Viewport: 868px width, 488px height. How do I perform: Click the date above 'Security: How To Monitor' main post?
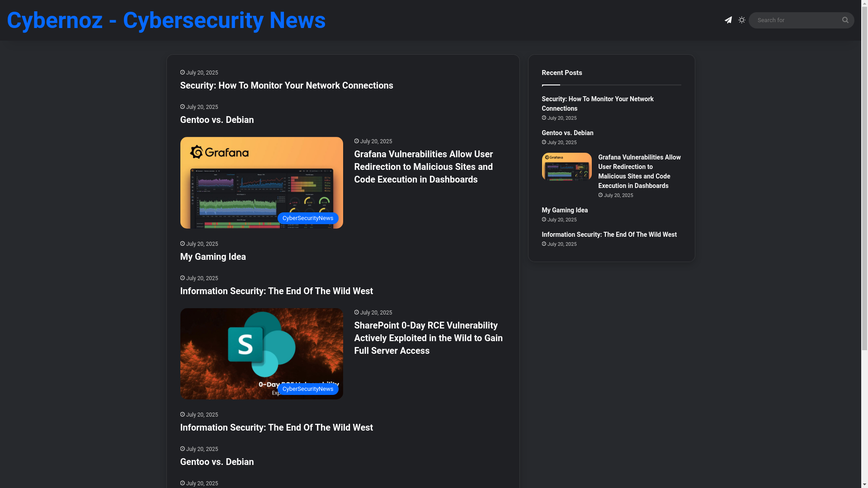pos(199,73)
